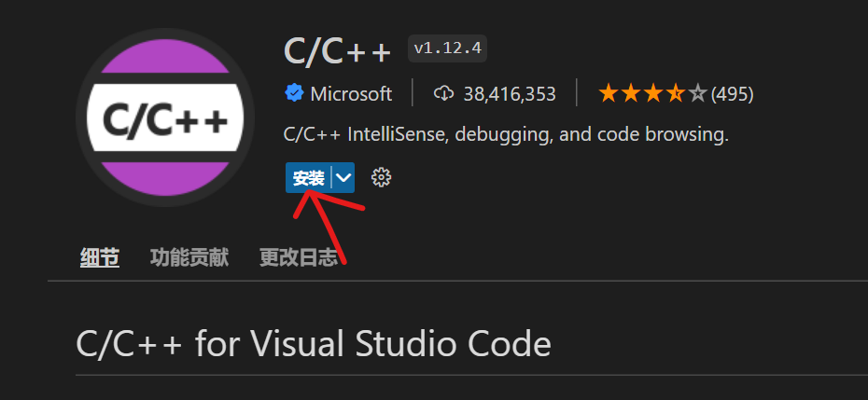Click the first orange rating star

[609, 93]
